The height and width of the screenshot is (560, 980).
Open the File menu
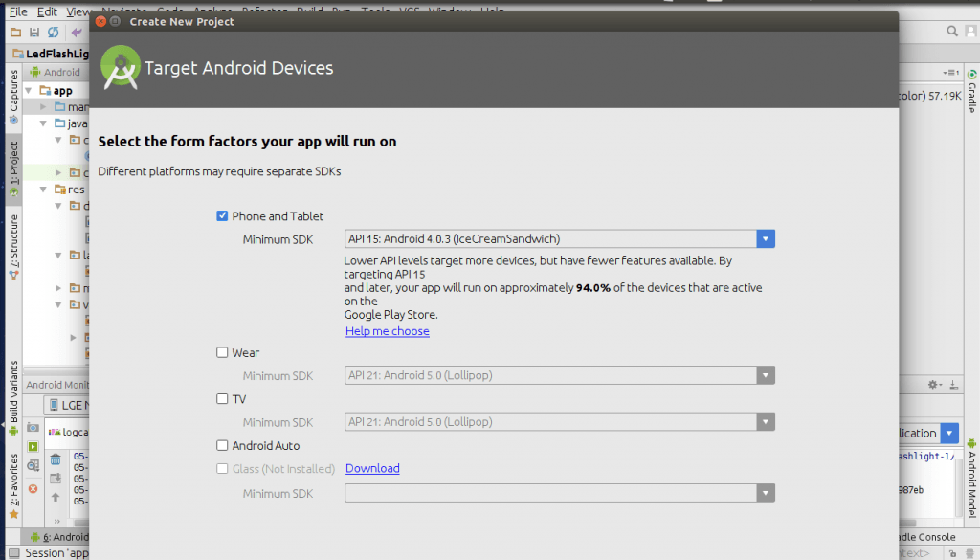click(18, 12)
